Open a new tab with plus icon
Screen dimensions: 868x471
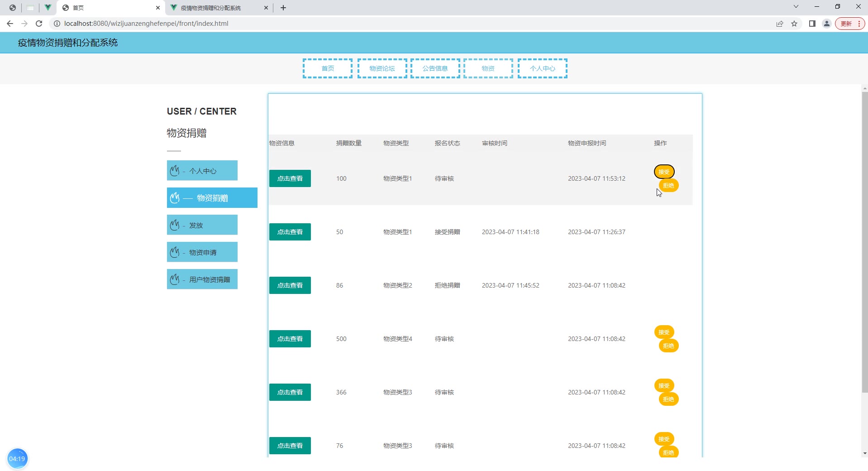pos(283,8)
